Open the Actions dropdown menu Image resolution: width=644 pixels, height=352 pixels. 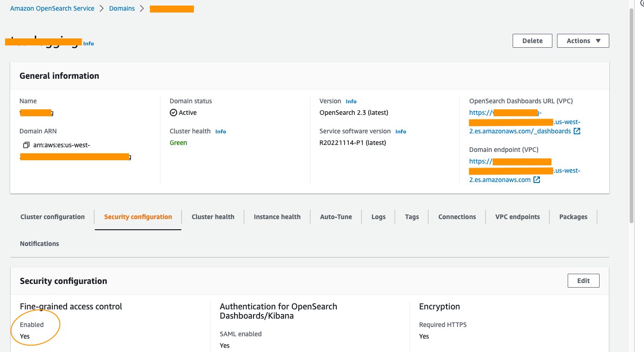582,41
